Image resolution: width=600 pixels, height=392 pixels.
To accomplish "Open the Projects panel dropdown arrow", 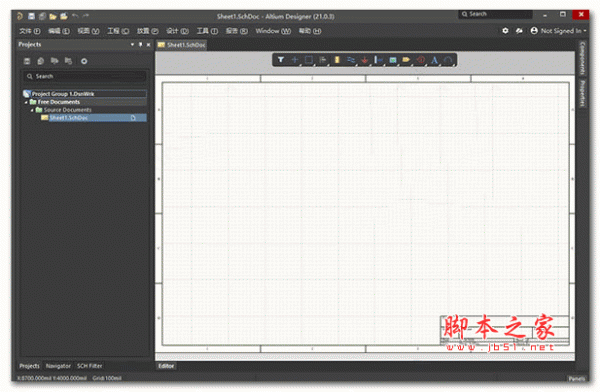I will [132, 44].
